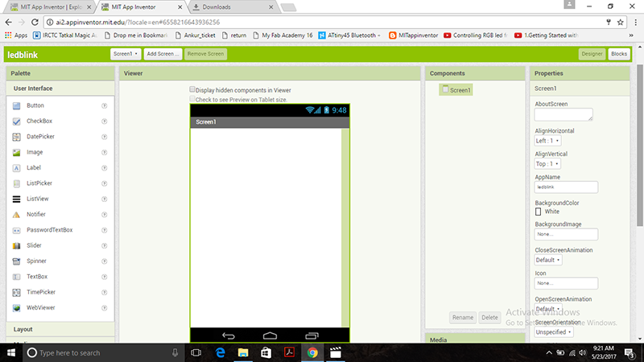Select the Notifier warning icon

(x=16, y=215)
